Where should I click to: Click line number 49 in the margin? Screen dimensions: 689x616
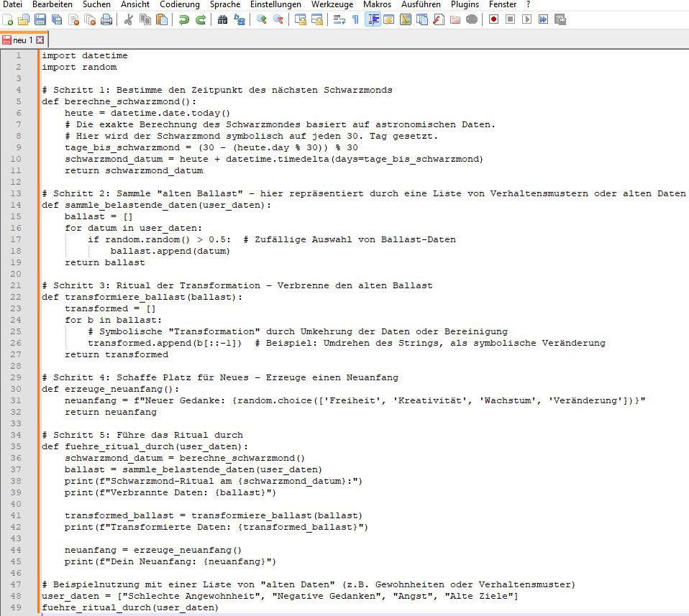click(x=16, y=607)
